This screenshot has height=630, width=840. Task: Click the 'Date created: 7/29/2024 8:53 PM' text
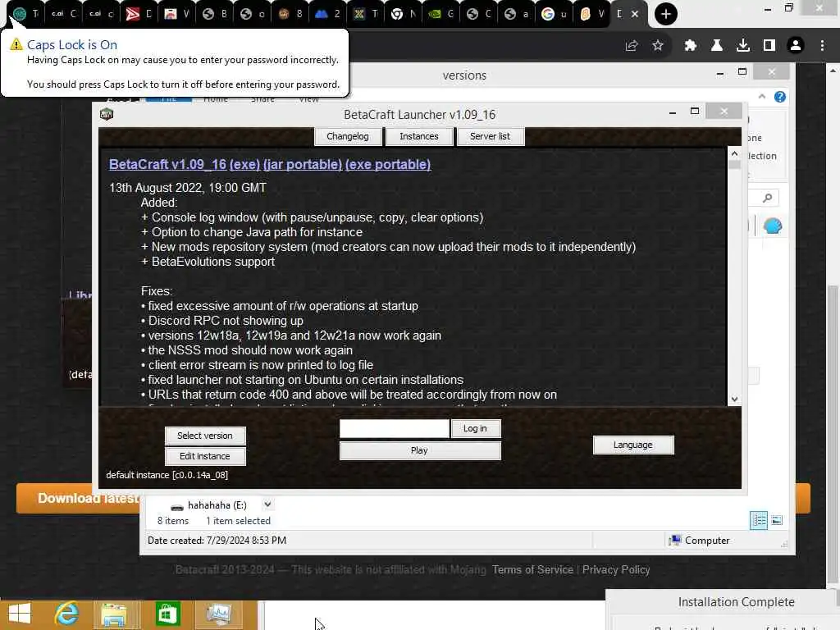[x=217, y=541]
